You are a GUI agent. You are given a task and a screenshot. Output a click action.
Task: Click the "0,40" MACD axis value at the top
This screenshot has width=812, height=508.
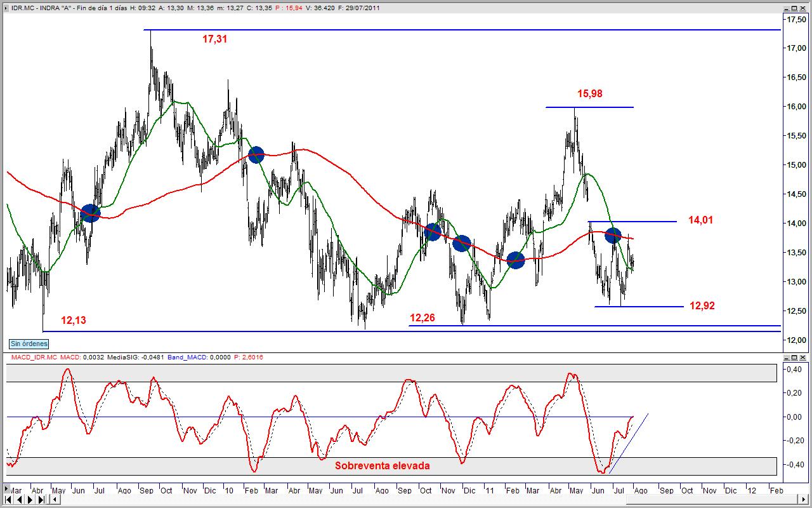pos(796,370)
